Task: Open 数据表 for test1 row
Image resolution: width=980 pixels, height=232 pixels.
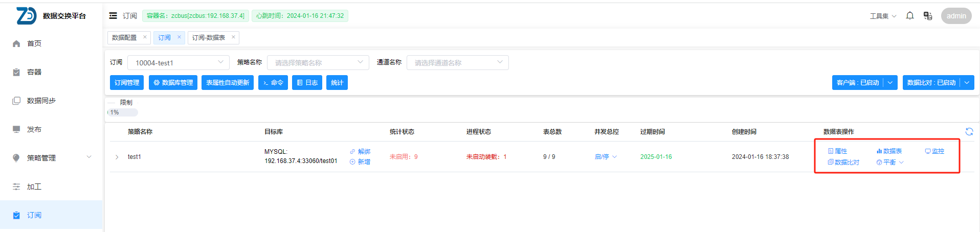Action: [x=889, y=151]
